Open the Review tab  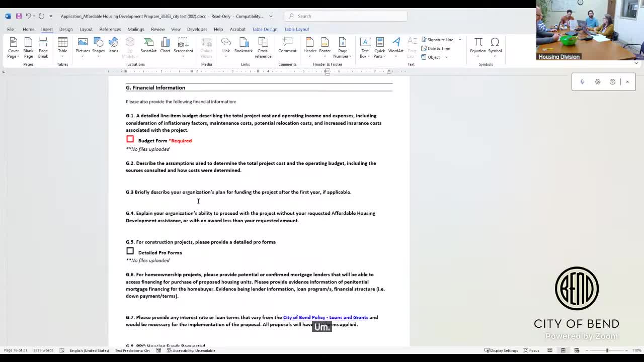pos(158,29)
